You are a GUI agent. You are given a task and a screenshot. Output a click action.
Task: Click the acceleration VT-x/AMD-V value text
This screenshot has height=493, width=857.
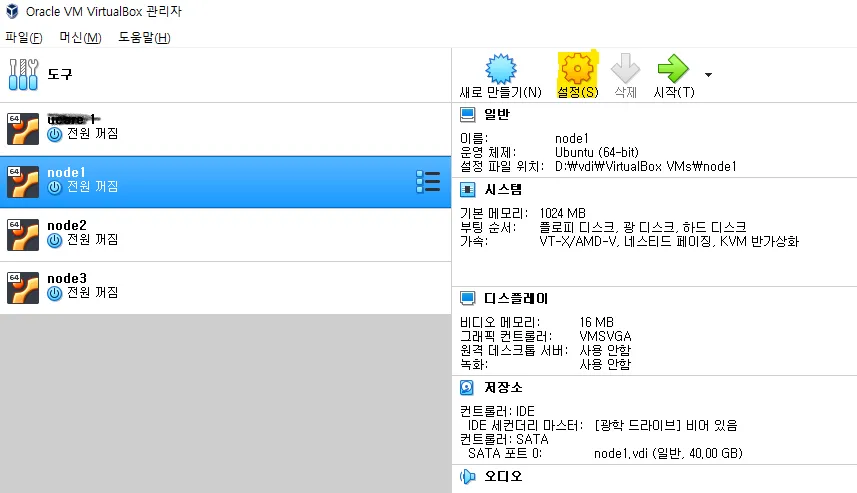[x=669, y=241]
